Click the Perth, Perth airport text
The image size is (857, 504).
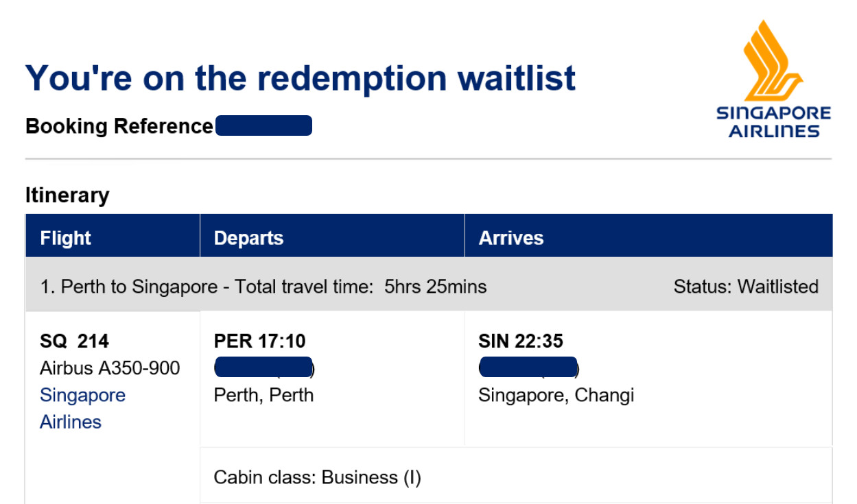[x=263, y=396]
